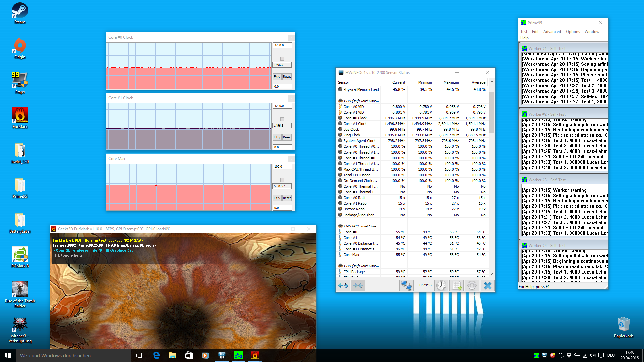Click HWiNFO expand columns arrows button

(x=343, y=286)
